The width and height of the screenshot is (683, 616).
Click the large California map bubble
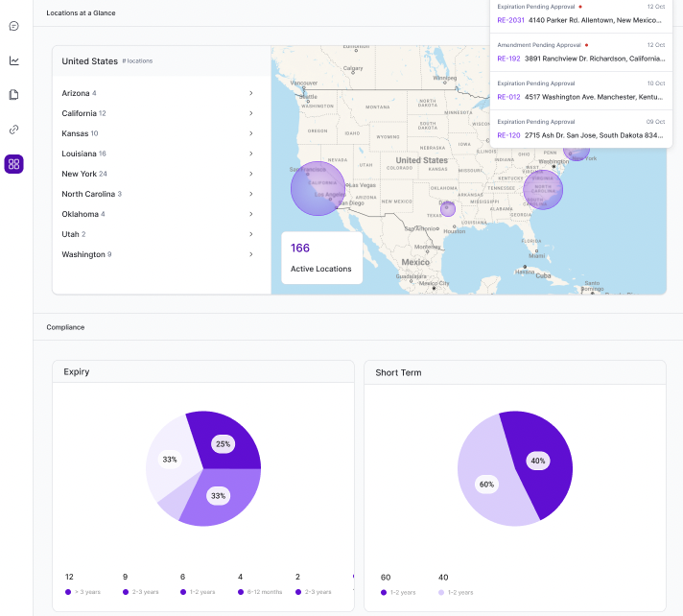tap(318, 188)
